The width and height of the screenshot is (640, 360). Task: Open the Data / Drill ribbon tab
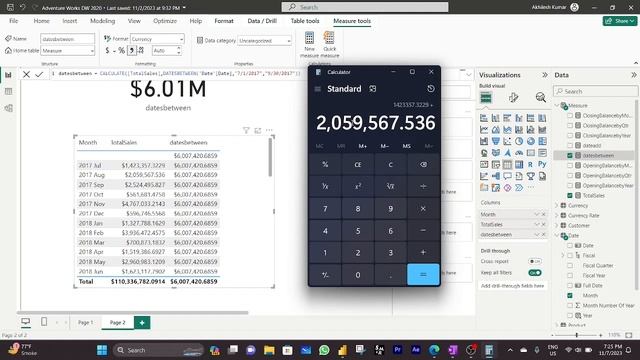(x=262, y=21)
